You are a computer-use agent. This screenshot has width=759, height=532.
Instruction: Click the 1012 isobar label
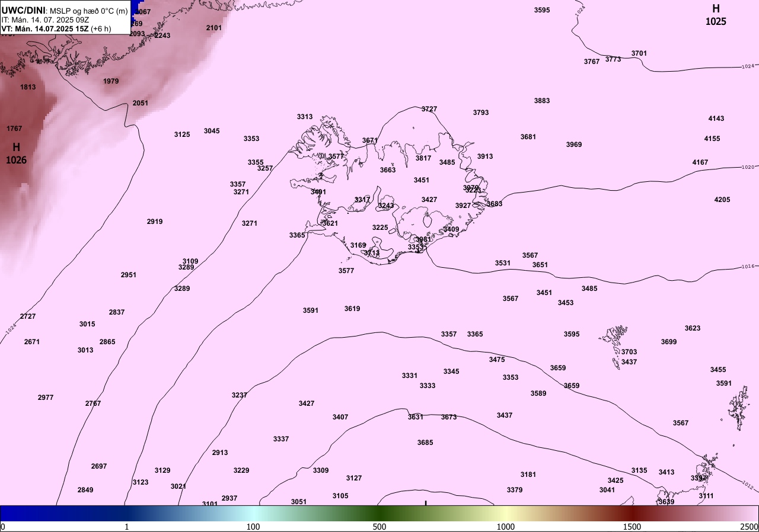click(x=747, y=486)
